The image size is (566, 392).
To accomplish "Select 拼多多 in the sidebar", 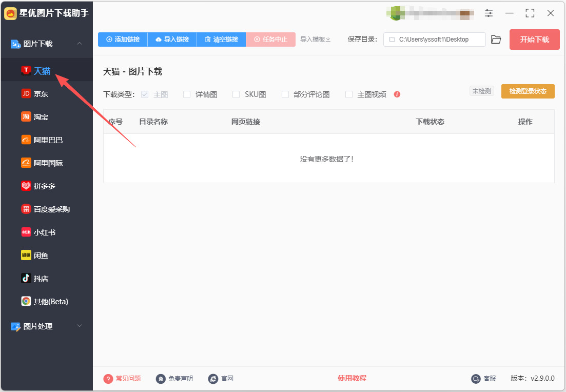I will click(47, 186).
